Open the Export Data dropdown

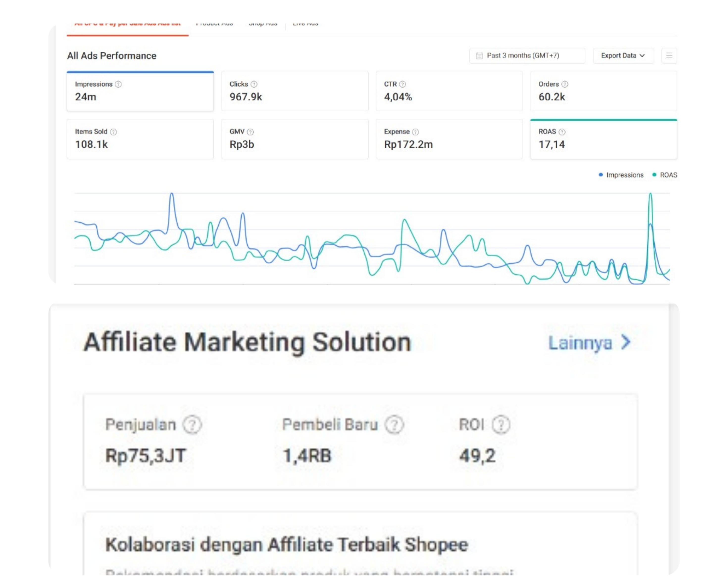pos(623,56)
